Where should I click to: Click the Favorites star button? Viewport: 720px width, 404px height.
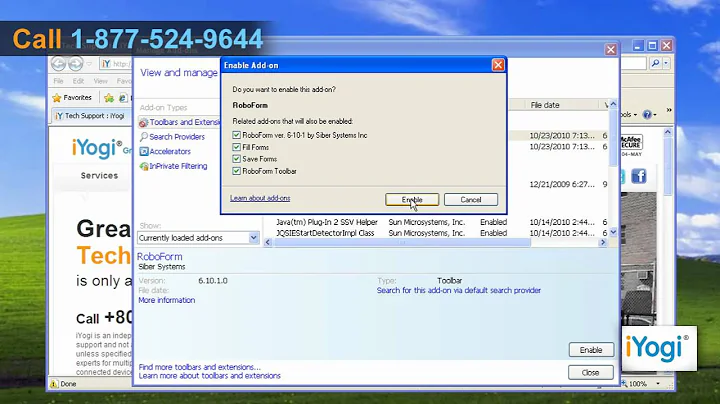click(72, 97)
